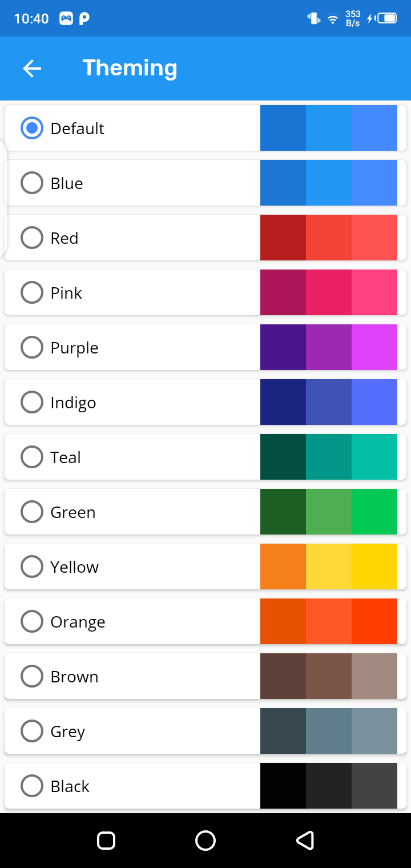Tap the P notification icon
The height and width of the screenshot is (868, 411).
84,19
